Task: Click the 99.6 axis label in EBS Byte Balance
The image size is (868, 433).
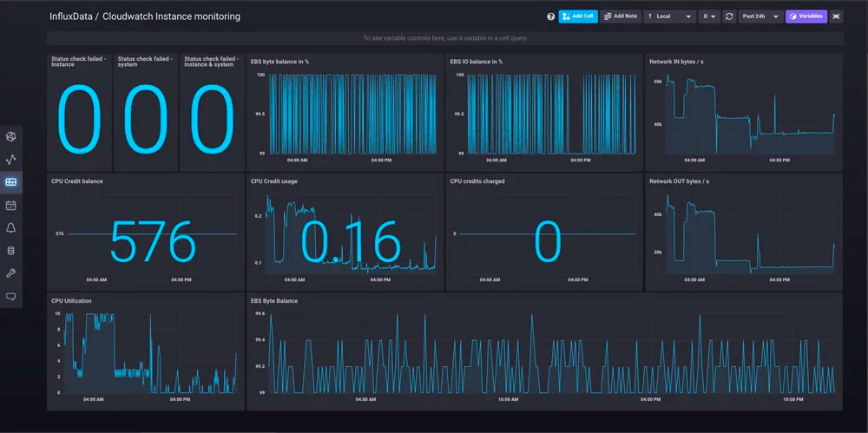Action: (x=260, y=313)
